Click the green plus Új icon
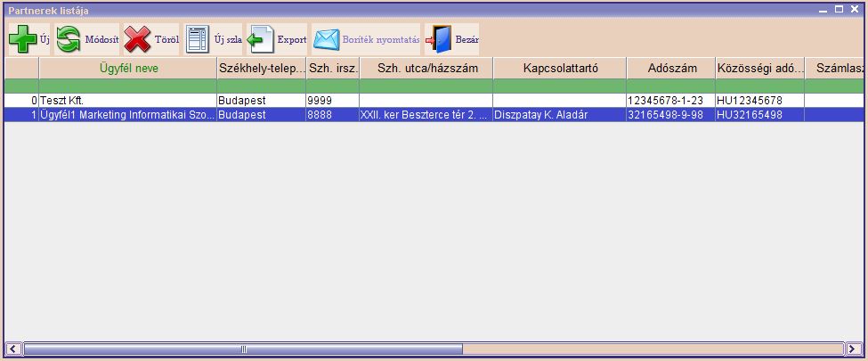Image resolution: width=868 pixels, height=361 pixels. (x=22, y=39)
